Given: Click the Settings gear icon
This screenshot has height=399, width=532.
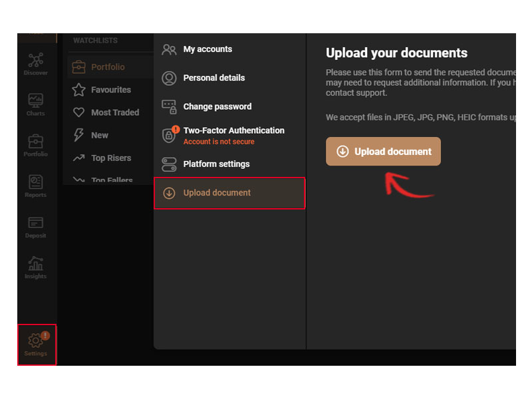Looking at the screenshot, I should [36, 340].
